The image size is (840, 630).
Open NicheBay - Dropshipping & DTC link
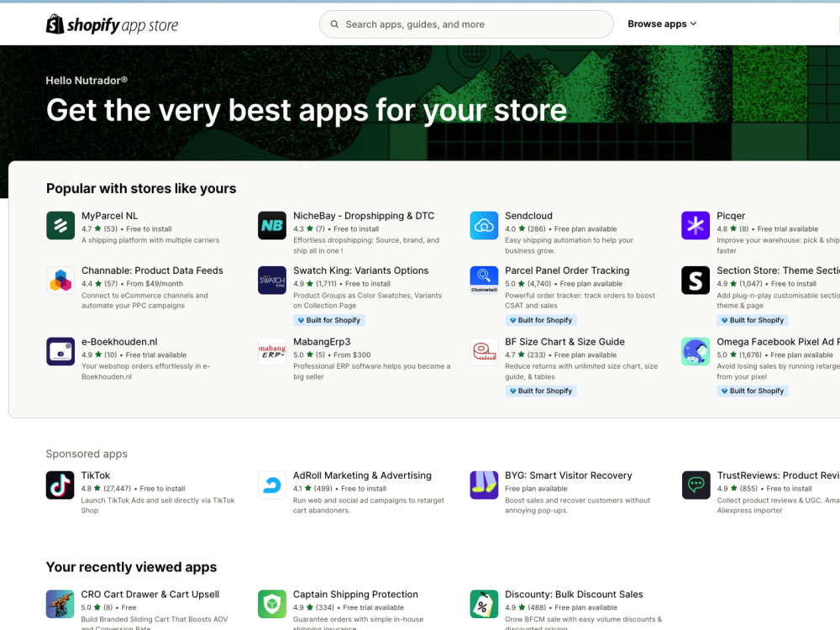pyautogui.click(x=364, y=216)
